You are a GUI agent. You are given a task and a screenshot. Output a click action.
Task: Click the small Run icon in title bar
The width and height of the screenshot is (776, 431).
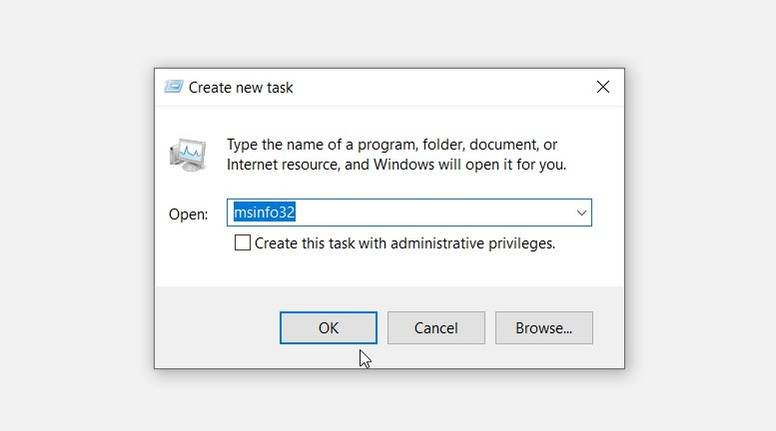174,87
